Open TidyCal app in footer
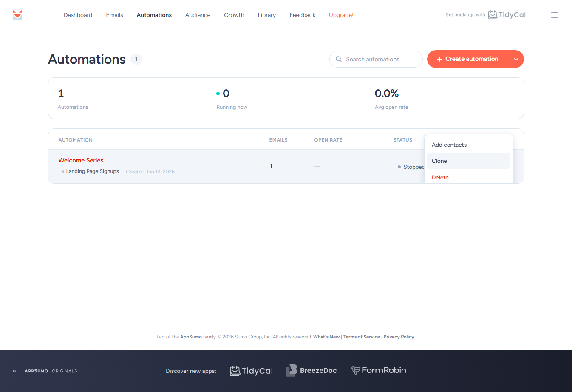The image size is (578, 392). [x=251, y=371]
